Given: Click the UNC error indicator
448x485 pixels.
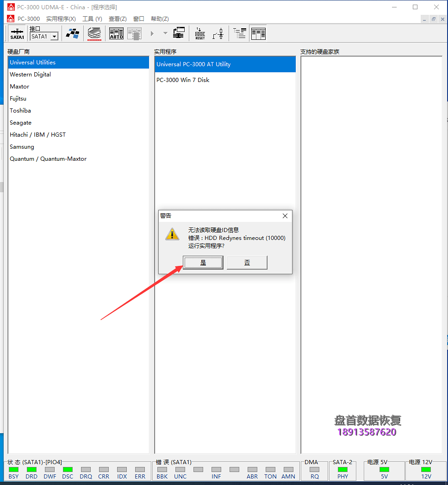Looking at the screenshot, I should (180, 473).
